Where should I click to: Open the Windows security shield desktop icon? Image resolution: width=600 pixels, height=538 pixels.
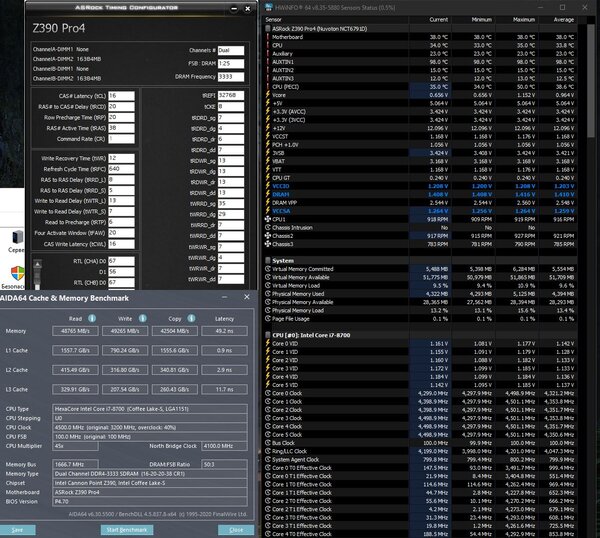tap(17, 274)
